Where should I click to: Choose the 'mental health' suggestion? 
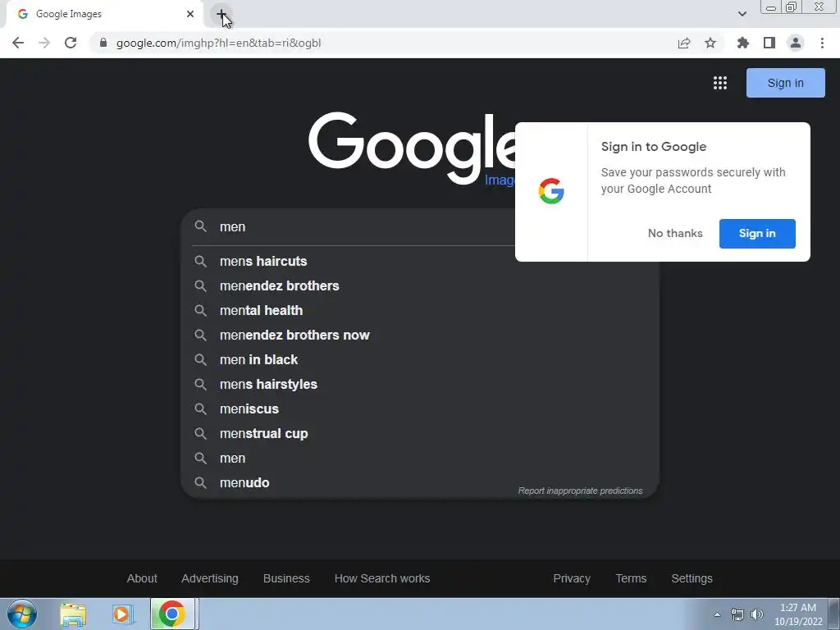coord(419,311)
